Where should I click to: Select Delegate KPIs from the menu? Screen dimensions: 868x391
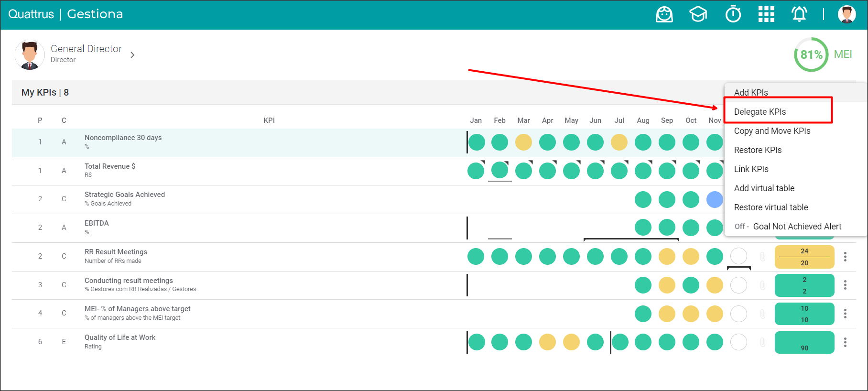tap(760, 112)
